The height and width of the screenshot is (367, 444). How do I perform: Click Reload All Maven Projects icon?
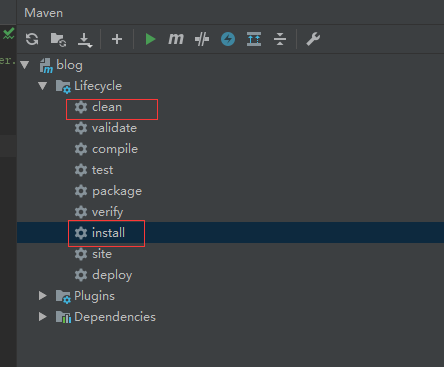(32, 39)
